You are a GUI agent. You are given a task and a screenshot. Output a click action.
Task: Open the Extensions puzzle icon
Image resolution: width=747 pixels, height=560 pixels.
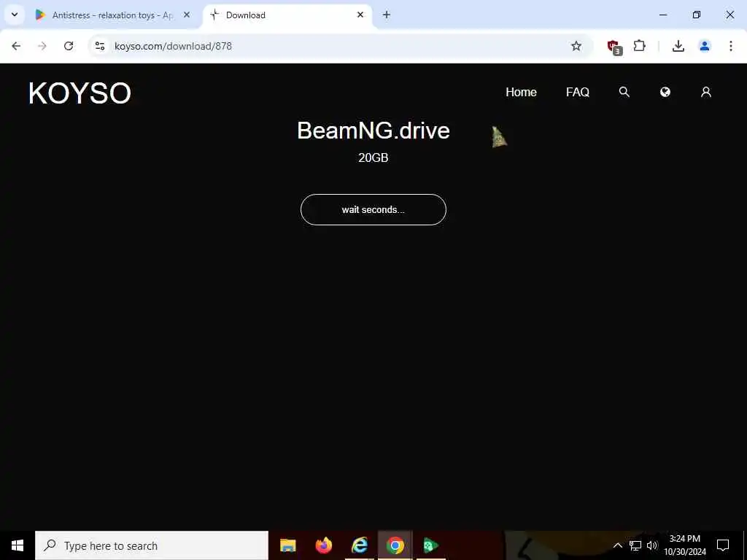[639, 46]
